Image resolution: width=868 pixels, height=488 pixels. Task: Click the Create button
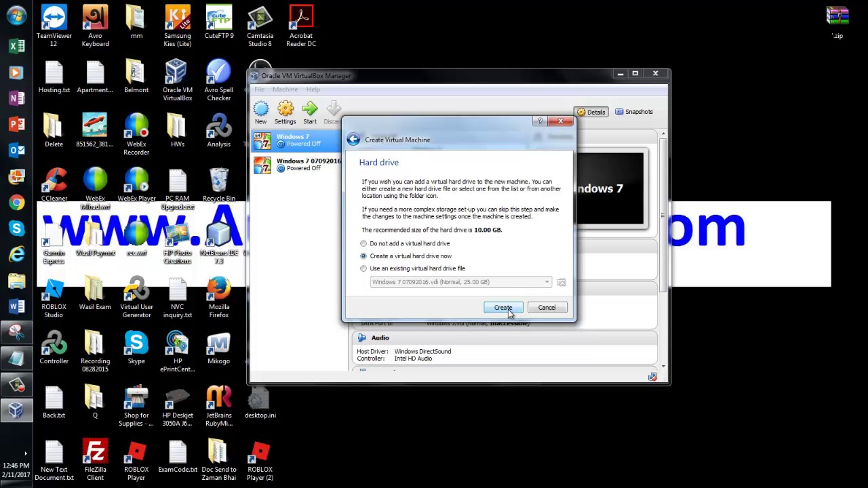pyautogui.click(x=503, y=308)
